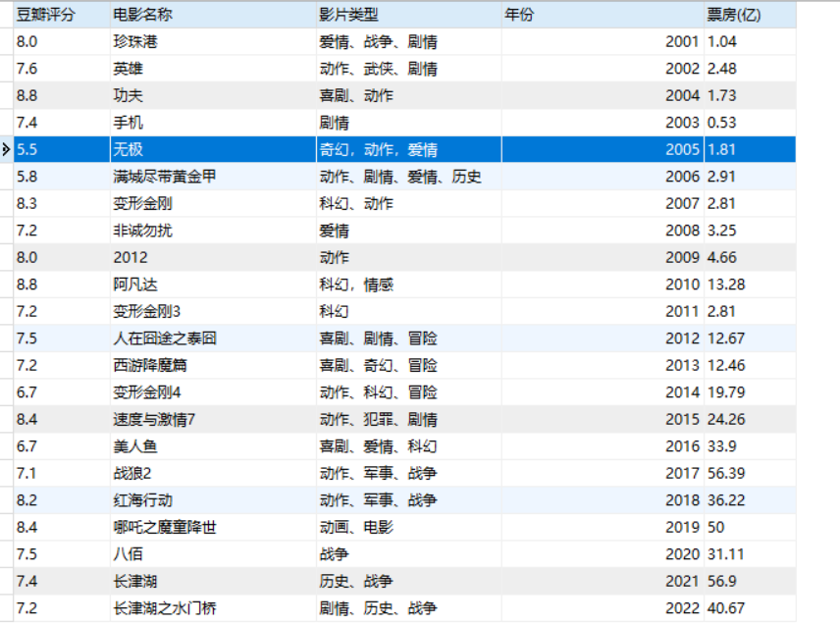Select movie name cell 2012
The height and width of the screenshot is (625, 840).
(x=213, y=257)
